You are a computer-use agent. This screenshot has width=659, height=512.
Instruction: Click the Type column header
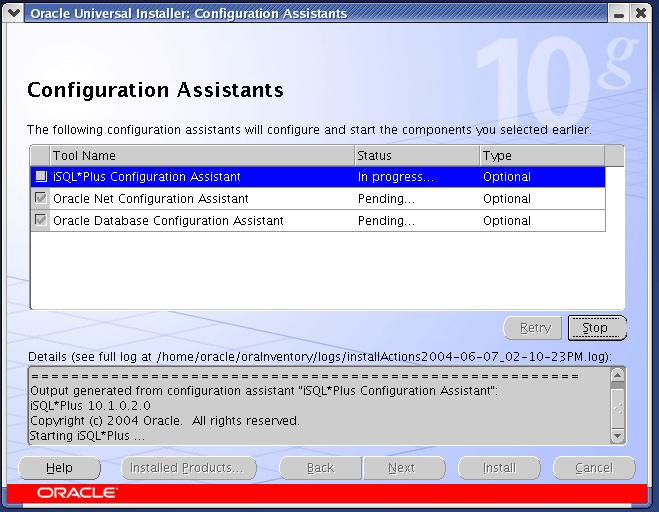pos(541,156)
